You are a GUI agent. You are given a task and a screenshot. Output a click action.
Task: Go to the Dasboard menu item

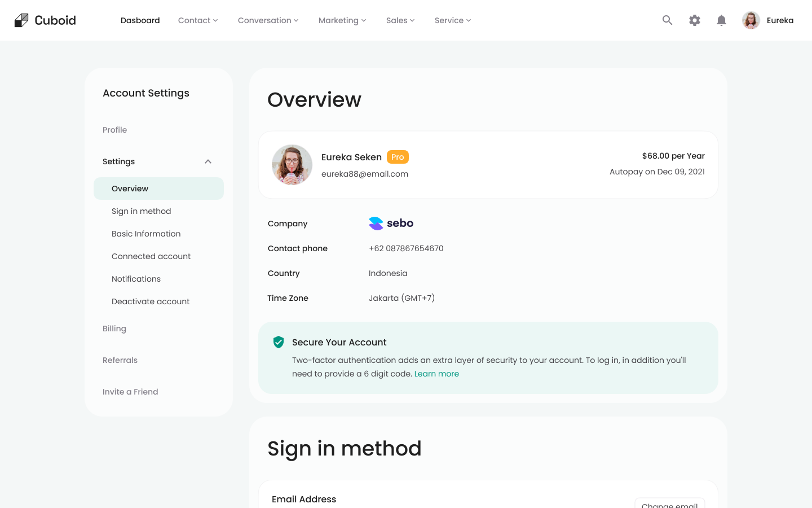[x=140, y=20]
